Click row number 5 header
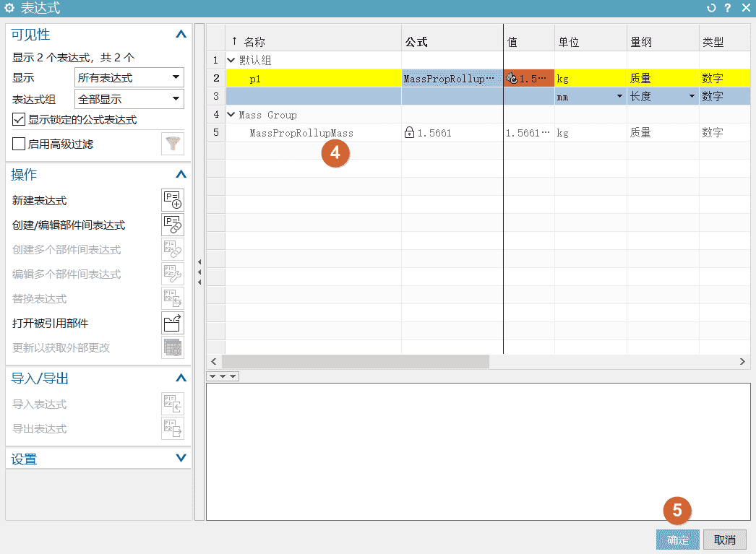 [216, 132]
